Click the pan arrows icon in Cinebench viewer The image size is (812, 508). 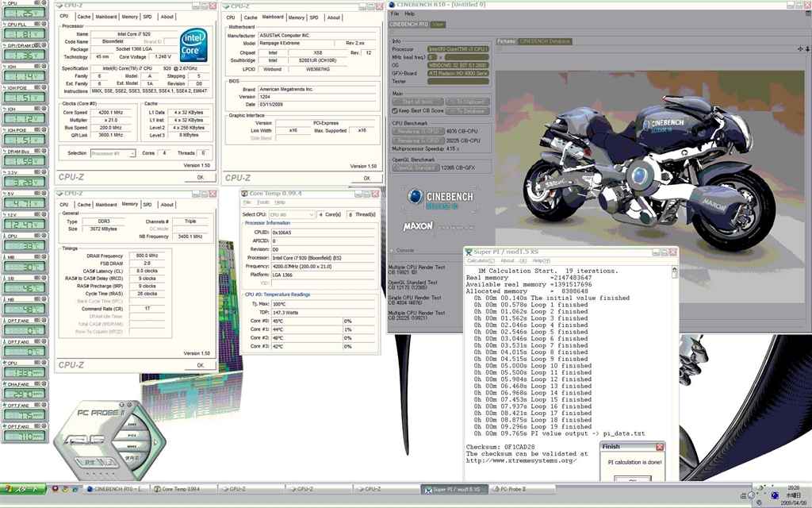(799, 48)
